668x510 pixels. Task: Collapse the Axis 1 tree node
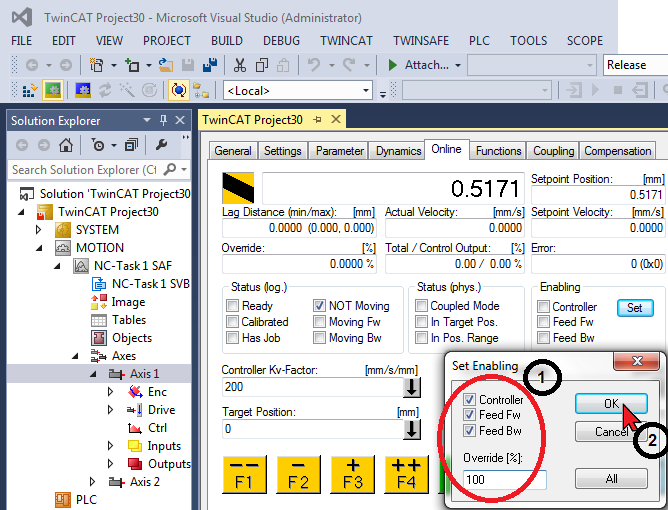click(x=93, y=374)
